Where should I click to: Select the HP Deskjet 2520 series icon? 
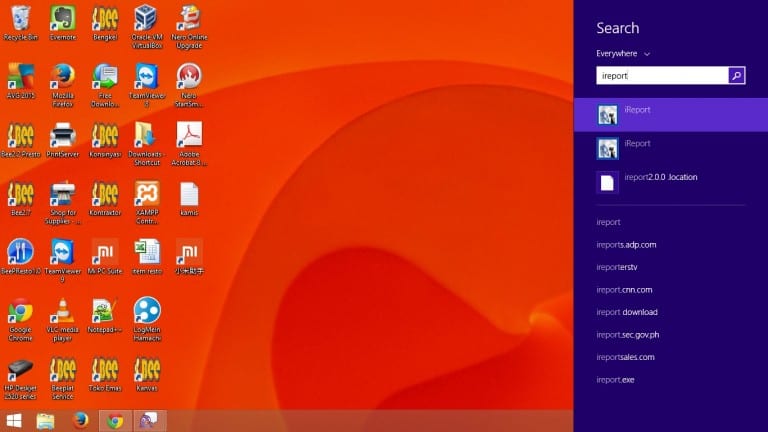pyautogui.click(x=21, y=378)
